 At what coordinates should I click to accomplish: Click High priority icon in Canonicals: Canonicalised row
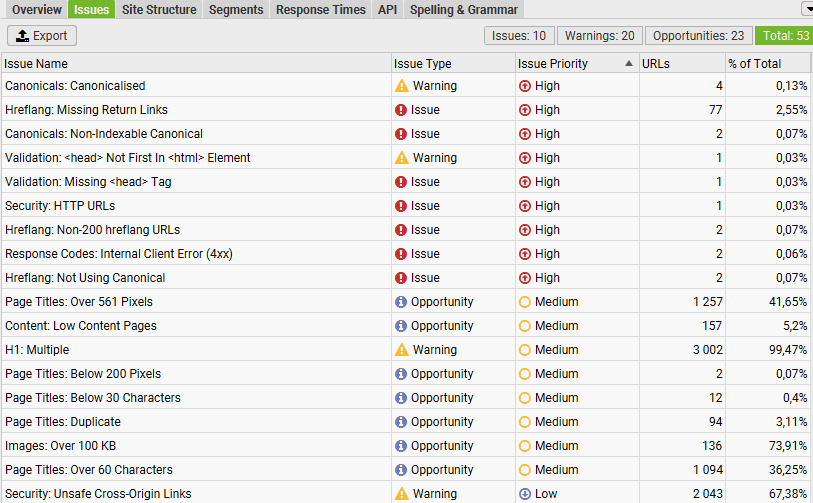tap(525, 86)
